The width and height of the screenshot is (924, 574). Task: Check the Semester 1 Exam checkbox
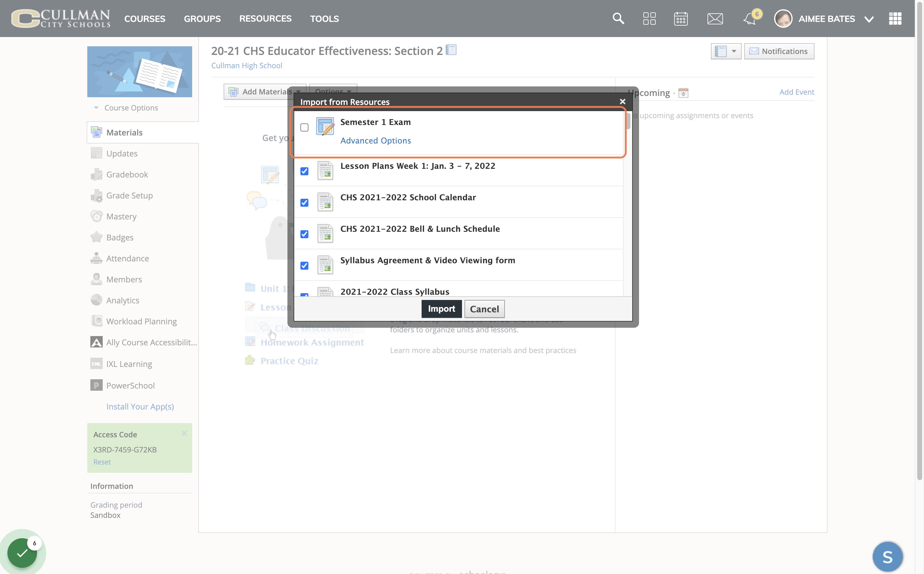[304, 127]
